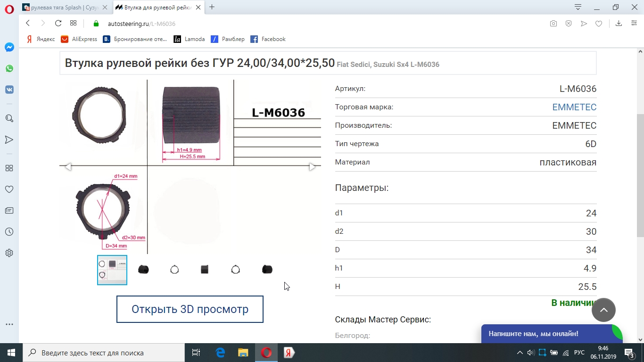Show previous product image with left arrow
The image size is (644, 362).
68,166
